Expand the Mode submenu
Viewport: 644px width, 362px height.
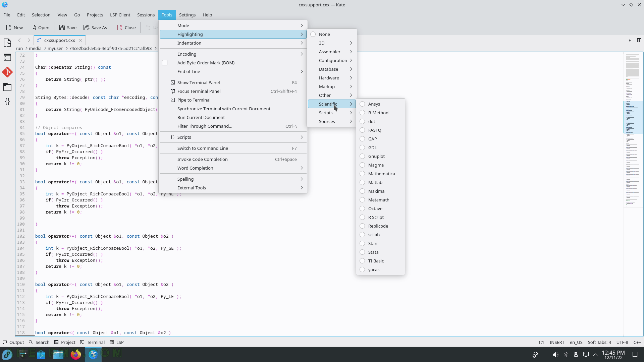233,25
